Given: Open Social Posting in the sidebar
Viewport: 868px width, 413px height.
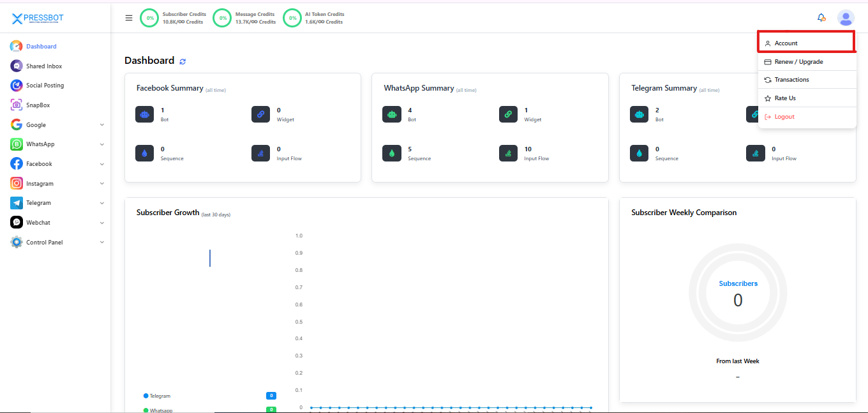Looking at the screenshot, I should [45, 86].
